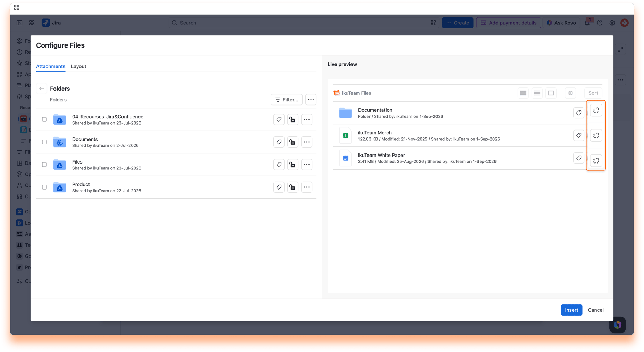The image size is (644, 352).
Task: Click the tag icon on Documentation preview row
Action: [578, 112]
